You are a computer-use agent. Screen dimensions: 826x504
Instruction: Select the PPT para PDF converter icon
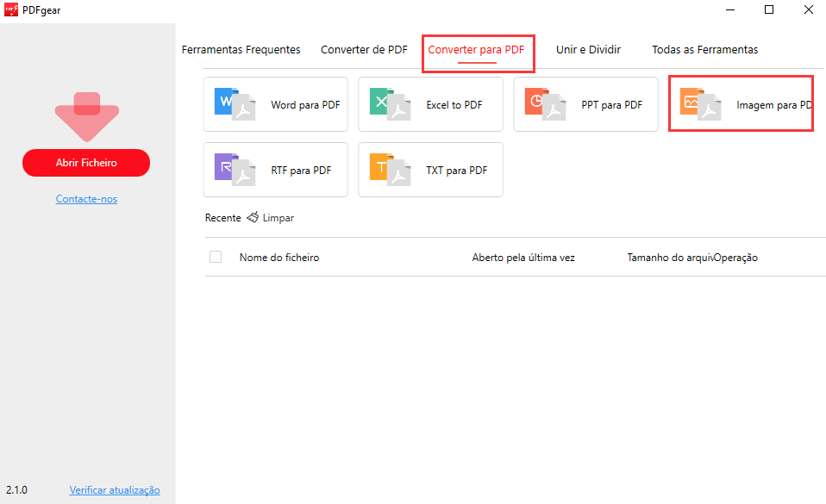[545, 103]
